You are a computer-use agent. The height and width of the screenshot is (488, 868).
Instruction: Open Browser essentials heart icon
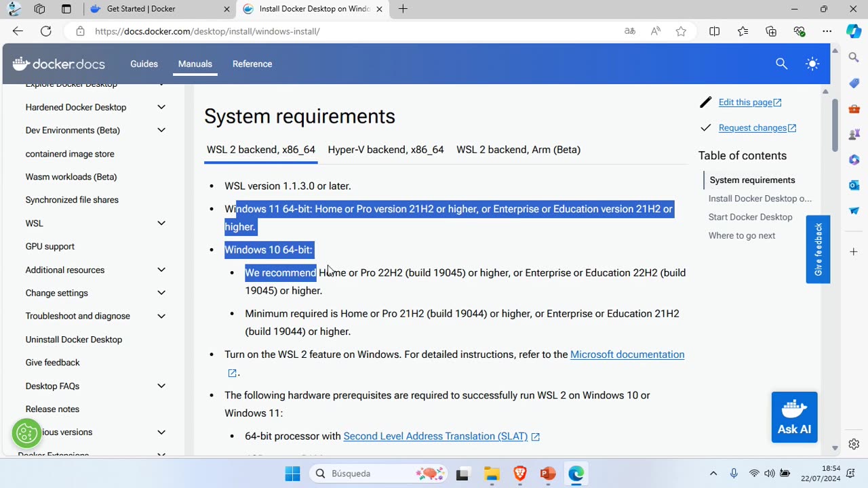(799, 31)
